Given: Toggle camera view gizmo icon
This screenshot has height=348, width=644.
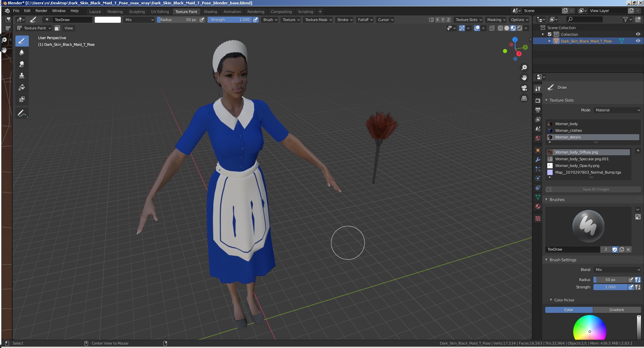Looking at the screenshot, I should 524,88.
